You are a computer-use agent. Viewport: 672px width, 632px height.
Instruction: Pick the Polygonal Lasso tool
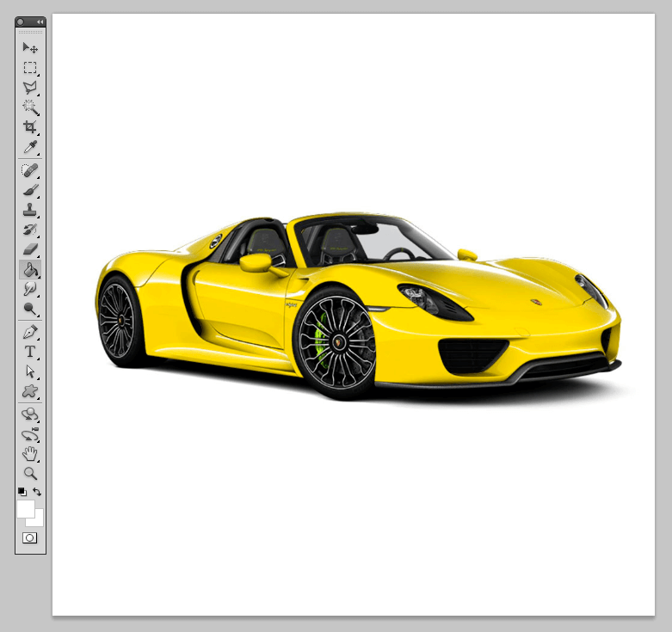30,88
